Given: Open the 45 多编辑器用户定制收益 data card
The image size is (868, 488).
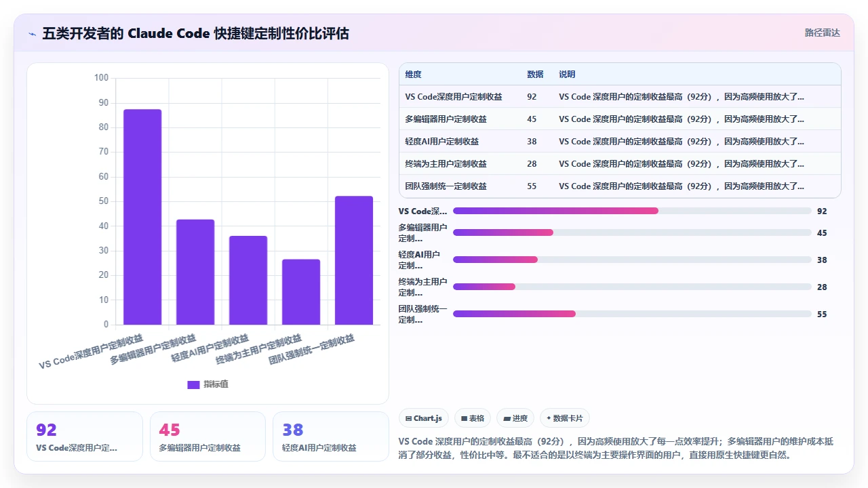Looking at the screenshot, I should pos(208,436).
